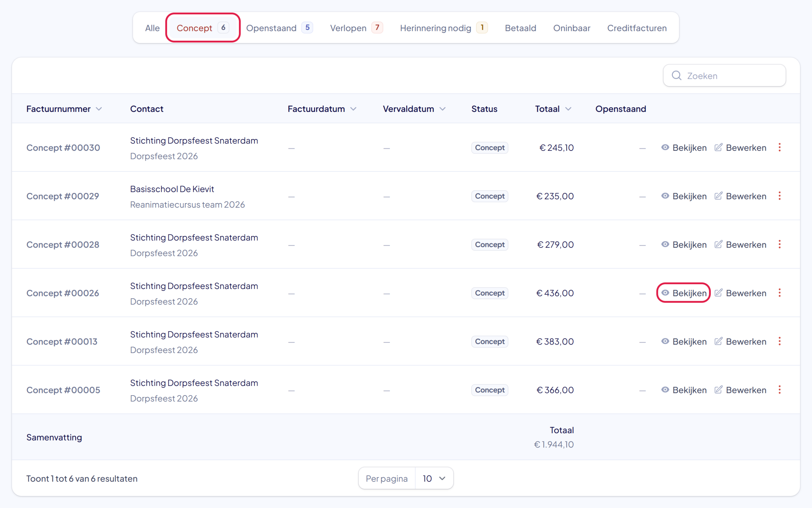Open the Verlopen tab

(x=357, y=28)
